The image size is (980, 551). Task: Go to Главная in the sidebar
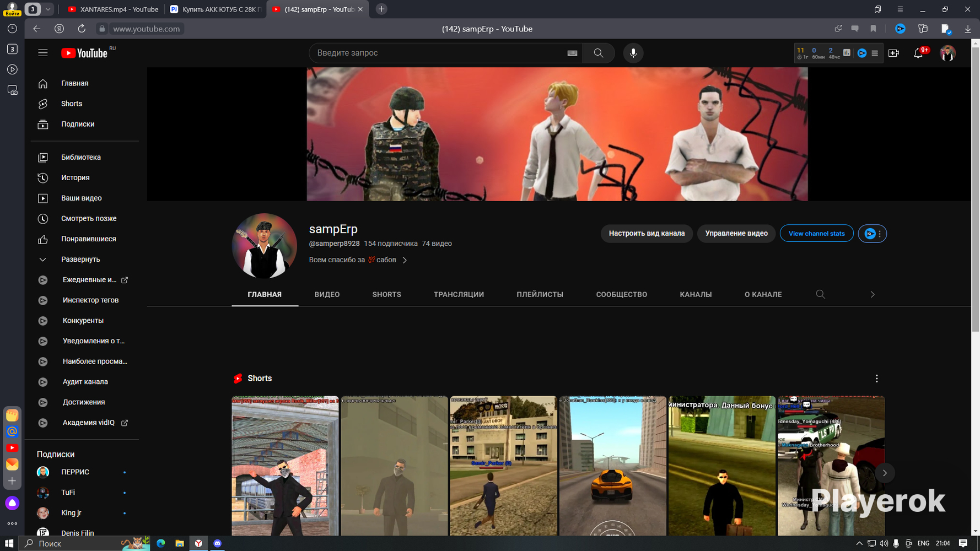pyautogui.click(x=83, y=83)
